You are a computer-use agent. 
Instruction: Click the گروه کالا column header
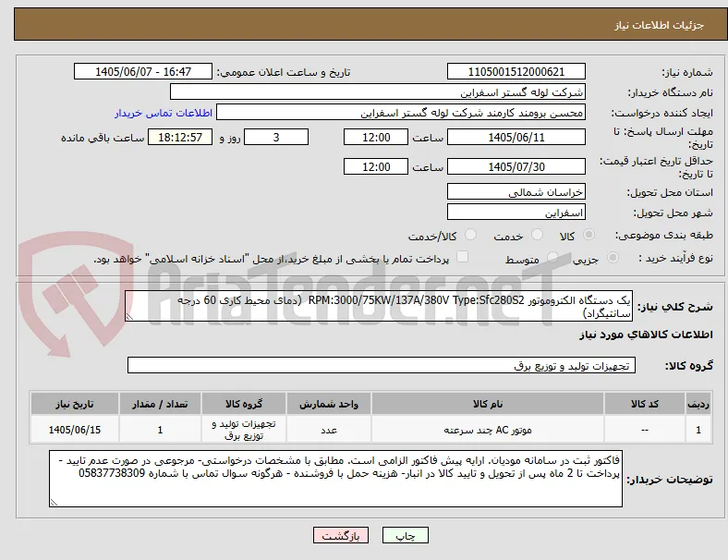[x=244, y=404]
